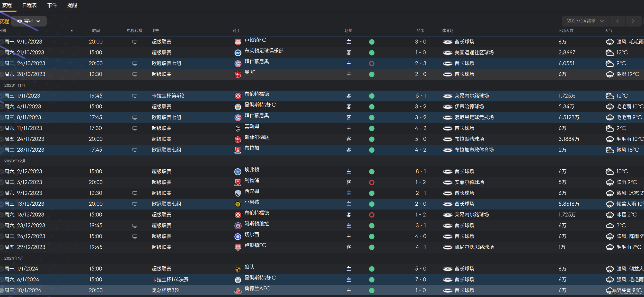644x297 pixels.
Task: Open the 2023/24赛季 season dropdown
Action: 585,21
